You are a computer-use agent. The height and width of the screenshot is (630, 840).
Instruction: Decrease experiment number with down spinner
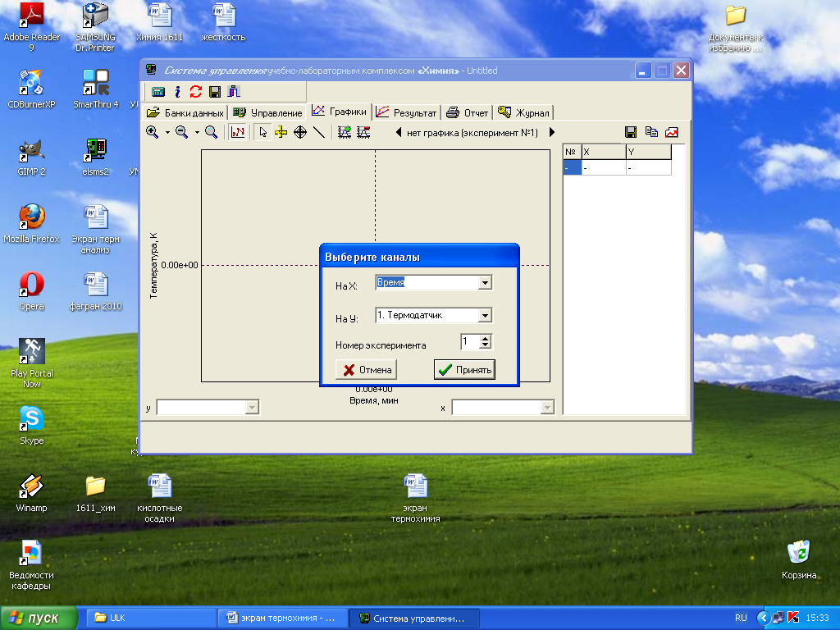pos(485,345)
